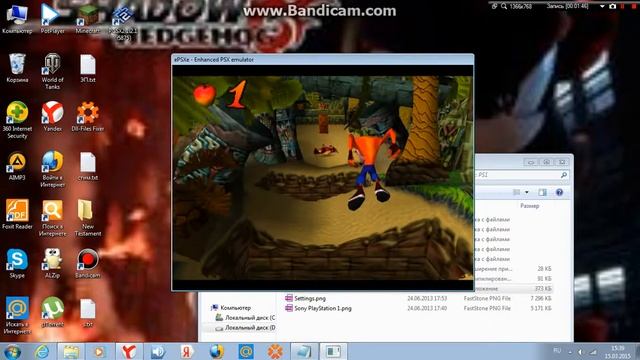Open media player taskbar icon
The height and width of the screenshot is (360, 640).
[x=100, y=352]
